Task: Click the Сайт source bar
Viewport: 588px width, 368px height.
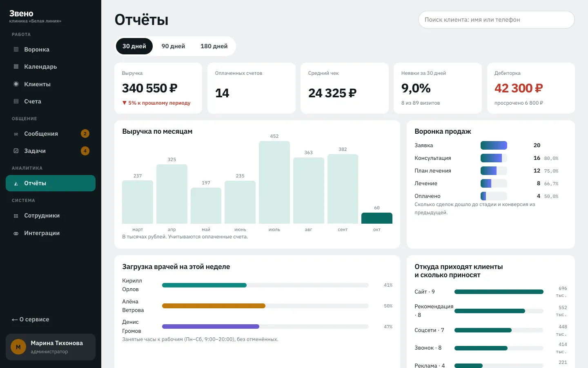Action: (x=499, y=292)
